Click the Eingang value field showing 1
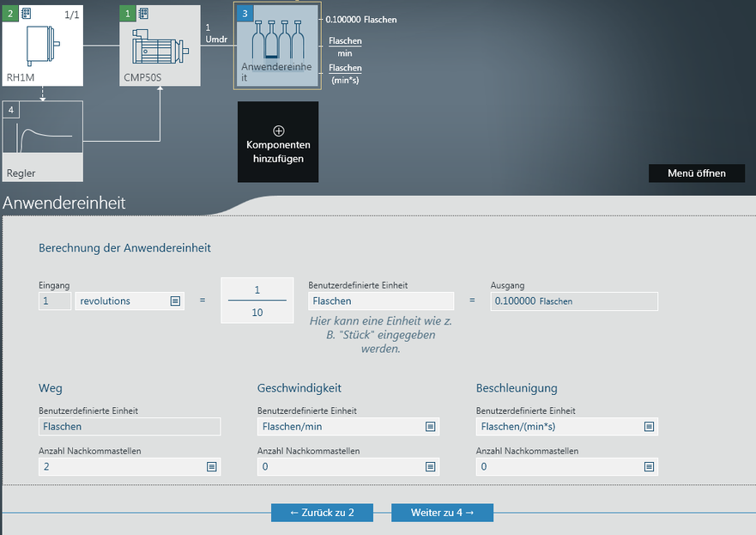 click(x=55, y=301)
